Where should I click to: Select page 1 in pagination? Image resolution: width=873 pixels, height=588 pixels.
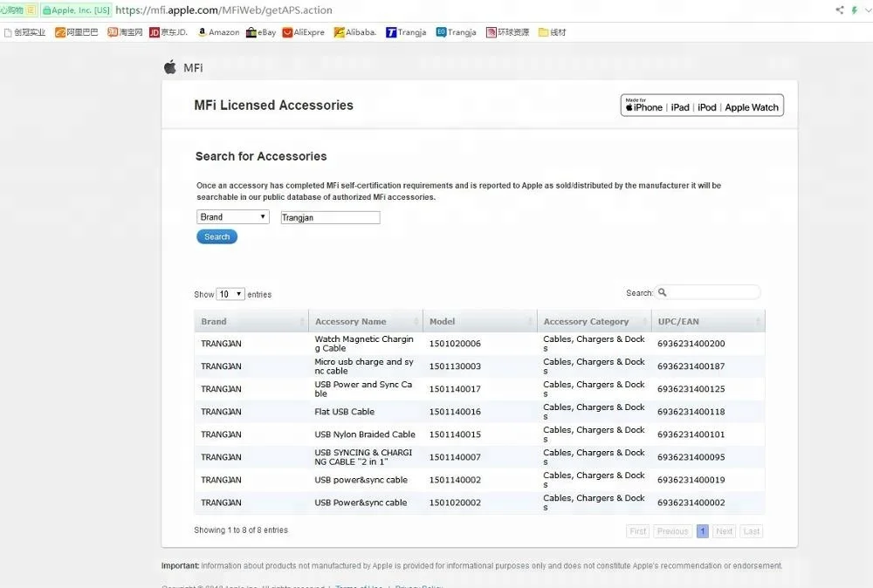tap(703, 531)
